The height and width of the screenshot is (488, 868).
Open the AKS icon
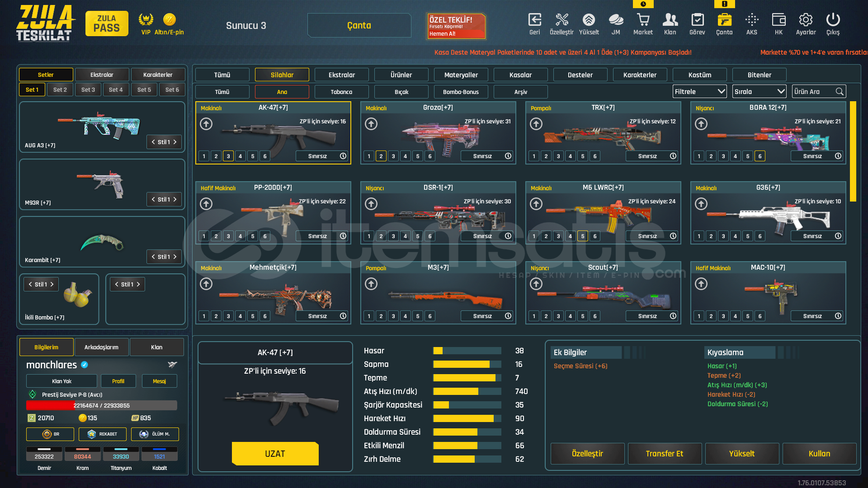click(x=752, y=20)
